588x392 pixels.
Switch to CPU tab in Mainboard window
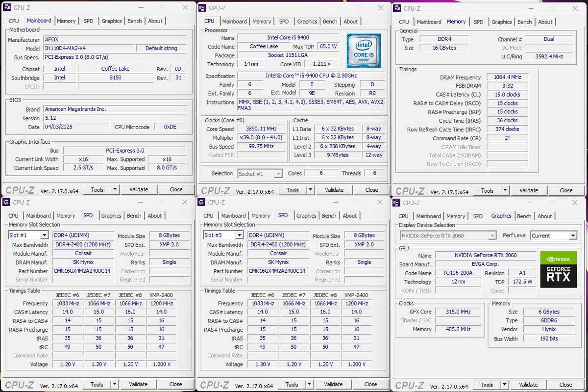(14, 21)
